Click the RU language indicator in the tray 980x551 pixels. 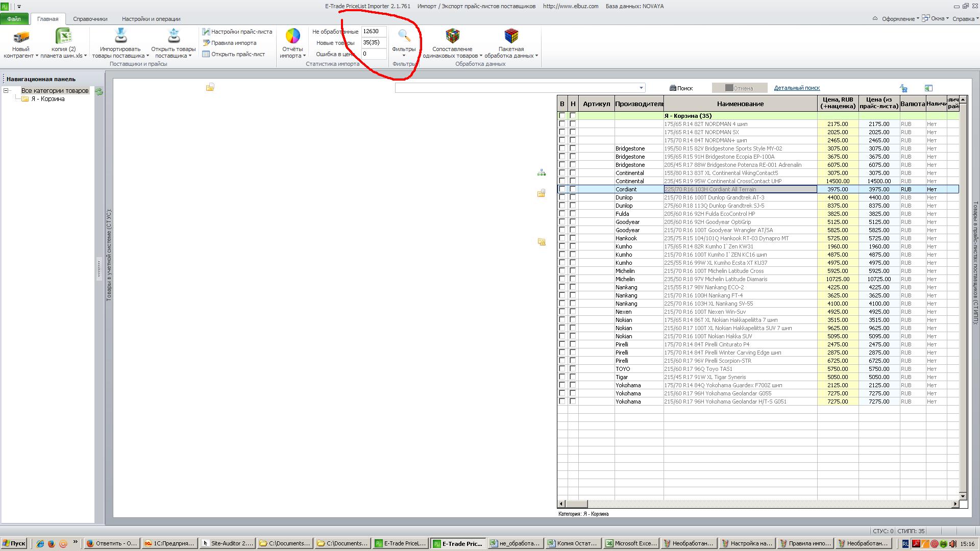click(905, 544)
